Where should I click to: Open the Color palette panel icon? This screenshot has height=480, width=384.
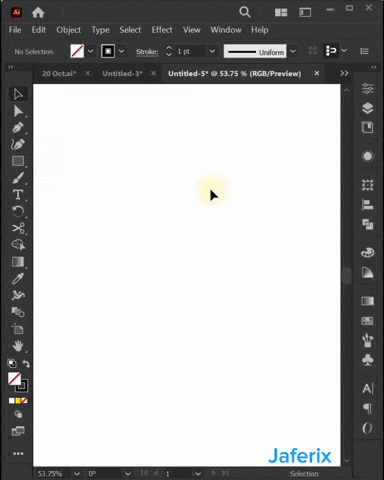point(368,253)
